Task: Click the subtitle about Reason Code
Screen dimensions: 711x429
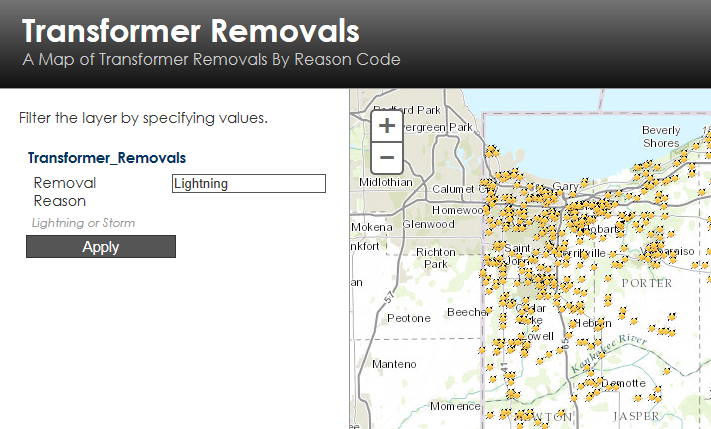Action: (x=211, y=59)
